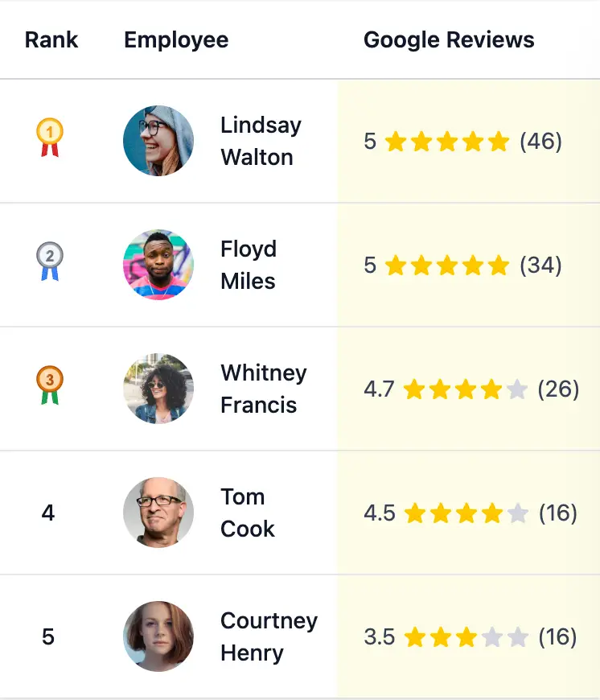Open Lindsay Walton's profile picture
The height and width of the screenshot is (700, 600).
point(158,140)
